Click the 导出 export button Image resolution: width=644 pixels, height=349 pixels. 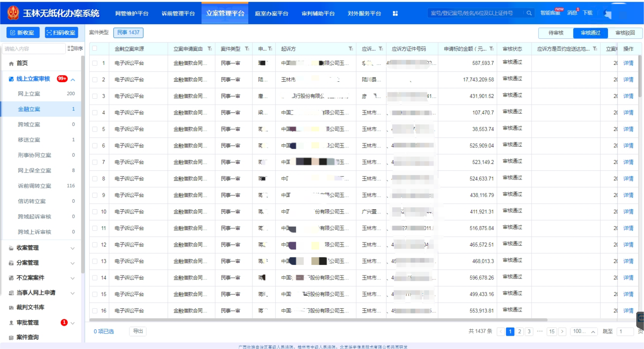click(x=138, y=331)
